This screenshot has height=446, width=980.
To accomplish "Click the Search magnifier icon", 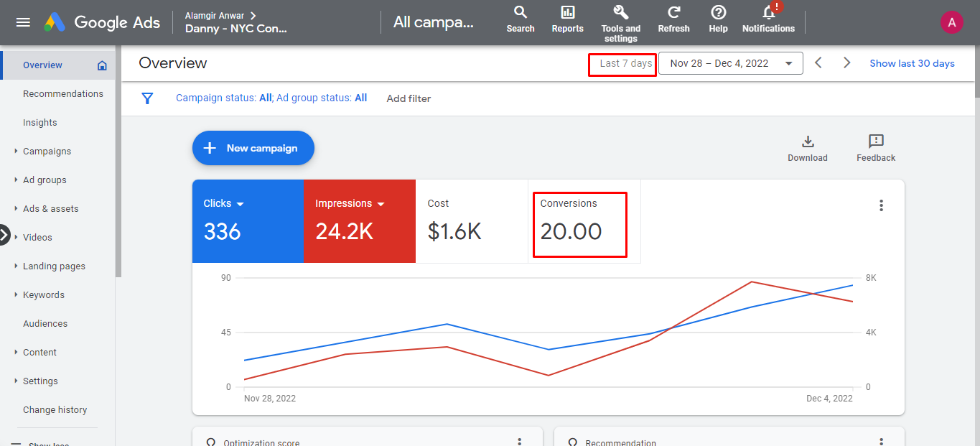I will [521, 13].
